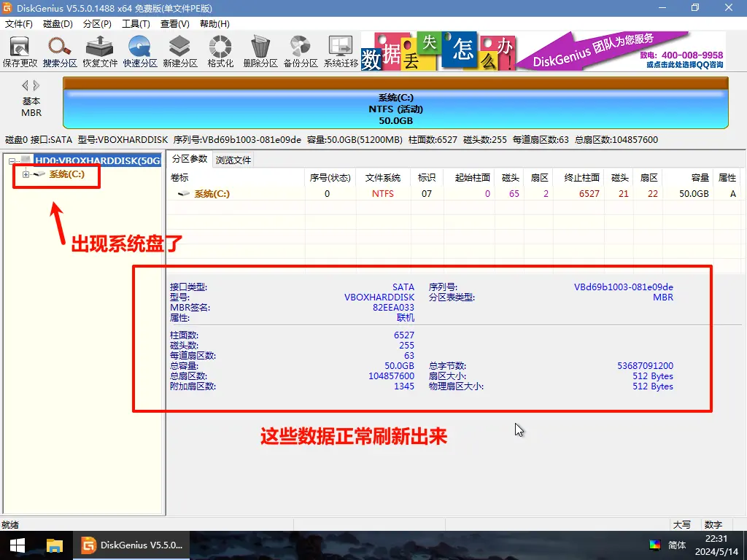Image resolution: width=747 pixels, height=560 pixels.
Task: Click the DiskGenius advertisement banner
Action: (543, 51)
